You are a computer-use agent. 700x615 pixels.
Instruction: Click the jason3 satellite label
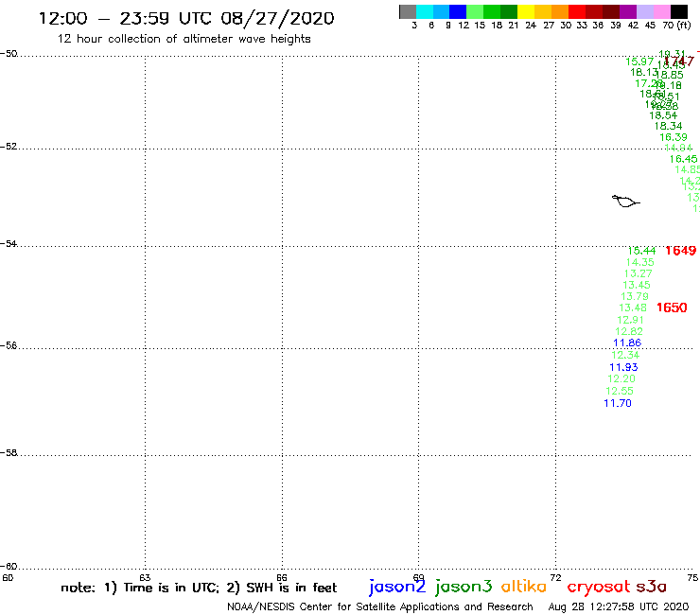(x=464, y=587)
